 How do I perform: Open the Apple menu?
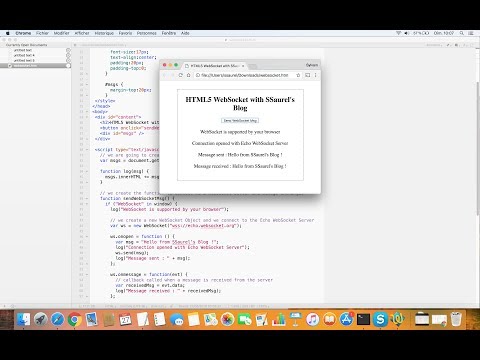click(x=8, y=33)
